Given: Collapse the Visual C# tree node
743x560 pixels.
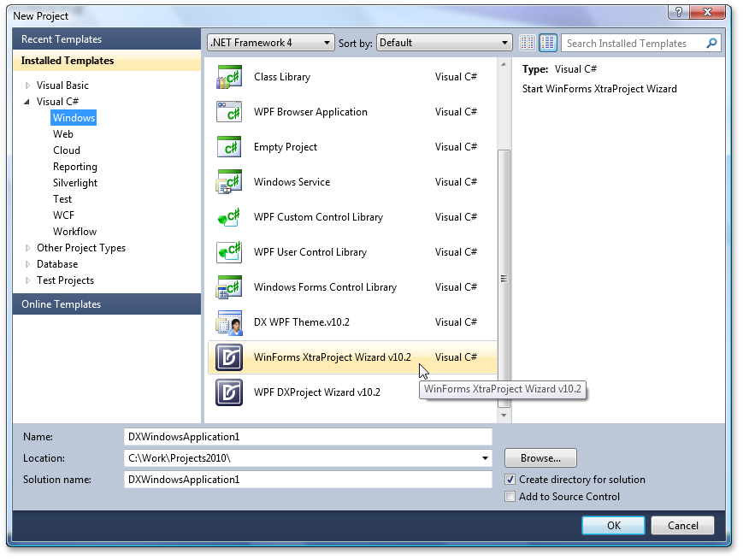Looking at the screenshot, I should [x=27, y=102].
